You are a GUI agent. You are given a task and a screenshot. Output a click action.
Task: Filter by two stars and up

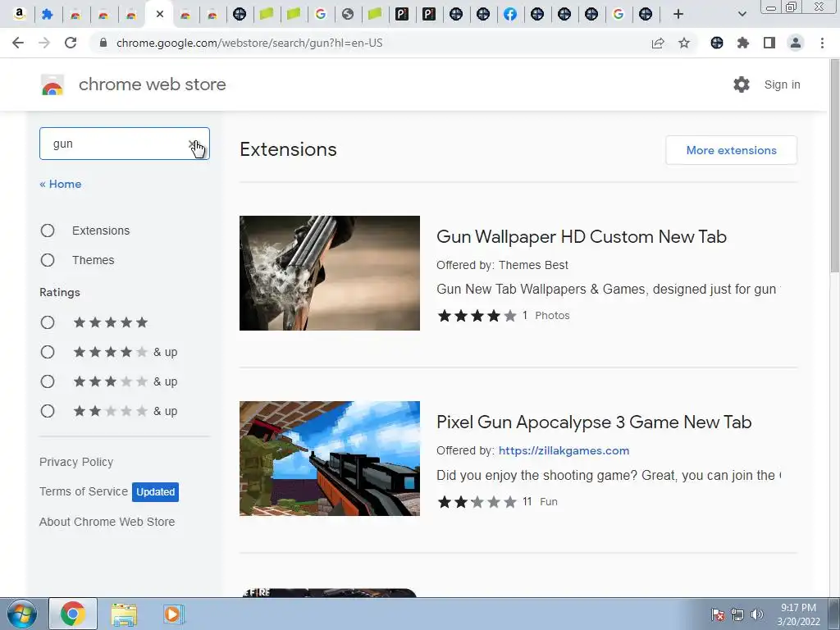pyautogui.click(x=48, y=411)
